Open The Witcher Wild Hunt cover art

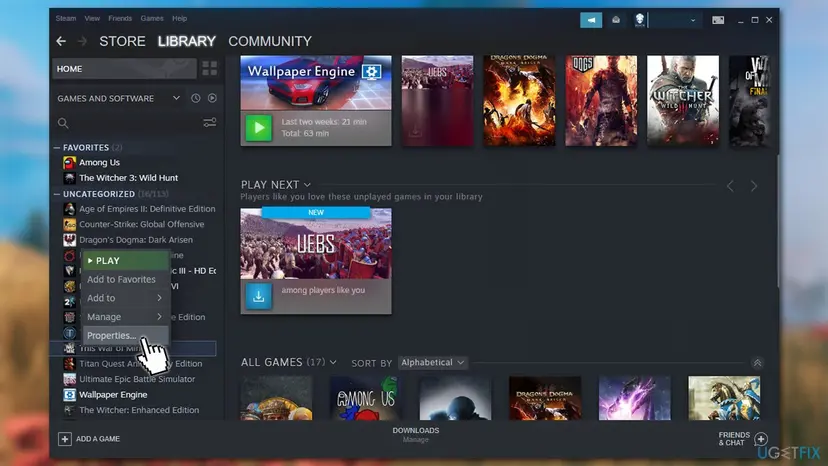pos(683,100)
